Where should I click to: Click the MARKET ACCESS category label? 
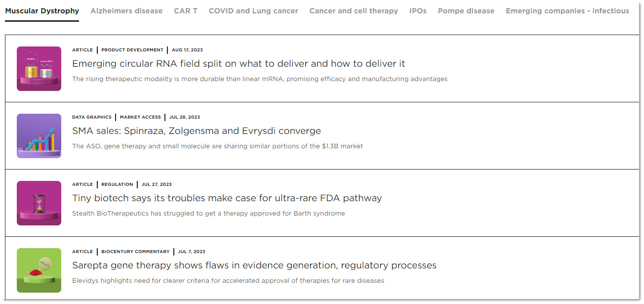tap(140, 117)
